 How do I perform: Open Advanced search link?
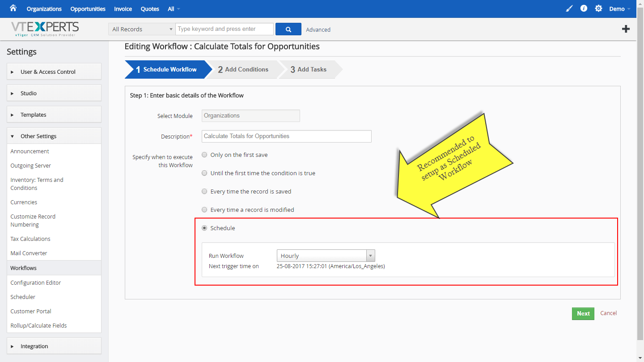click(318, 29)
